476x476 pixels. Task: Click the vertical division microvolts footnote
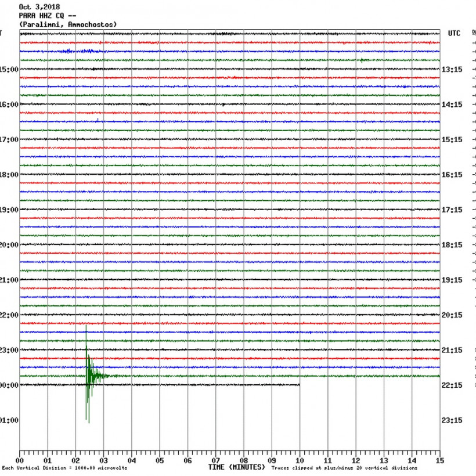64,468
